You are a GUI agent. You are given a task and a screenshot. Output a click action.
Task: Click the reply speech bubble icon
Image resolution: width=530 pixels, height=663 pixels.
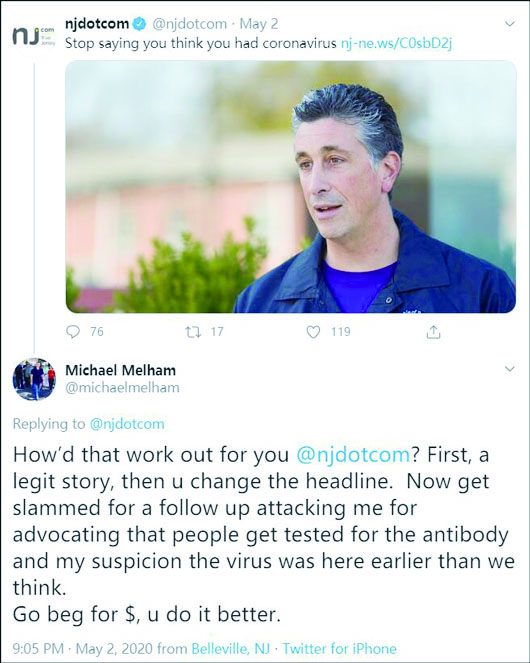click(x=73, y=332)
